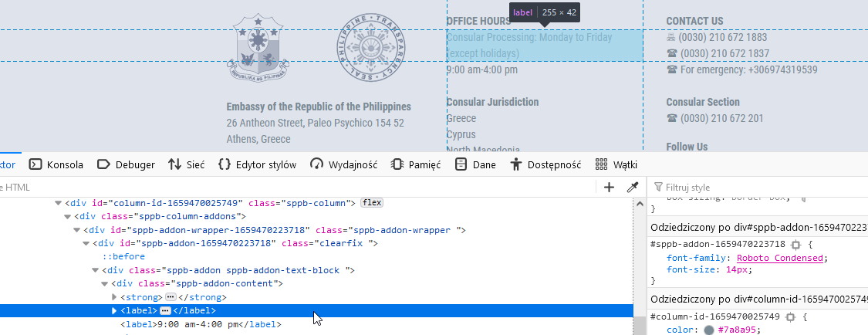Viewport: 868px width, 335px height.
Task: Open the Sieć network tab
Action: (186, 164)
